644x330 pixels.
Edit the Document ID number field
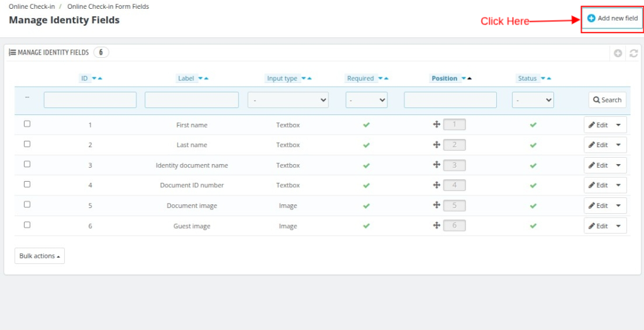point(598,185)
